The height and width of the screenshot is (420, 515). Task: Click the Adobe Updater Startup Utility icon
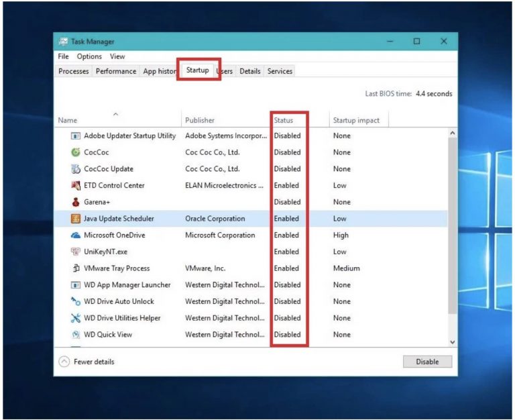pos(76,136)
